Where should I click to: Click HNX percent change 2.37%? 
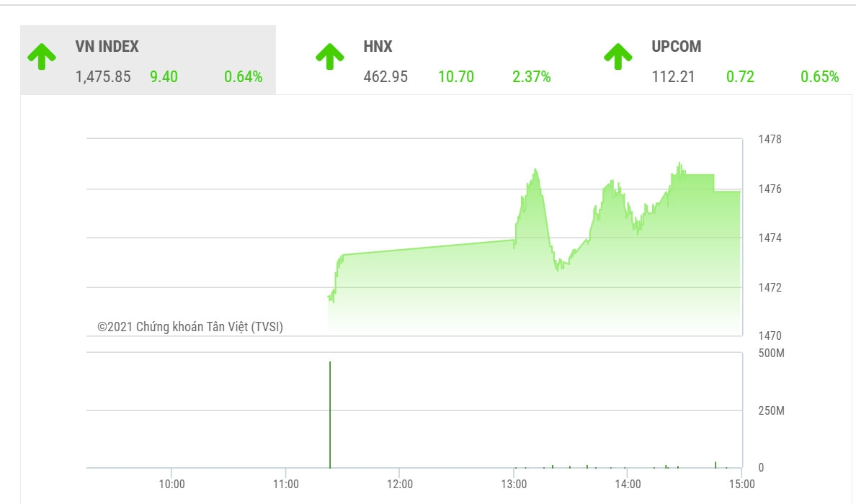pos(531,77)
